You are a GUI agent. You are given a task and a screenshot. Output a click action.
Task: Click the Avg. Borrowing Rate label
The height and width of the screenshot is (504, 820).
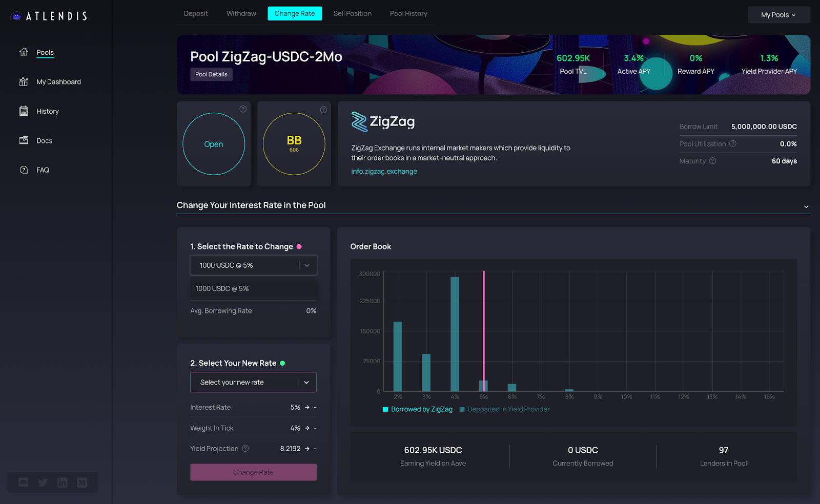coord(221,311)
